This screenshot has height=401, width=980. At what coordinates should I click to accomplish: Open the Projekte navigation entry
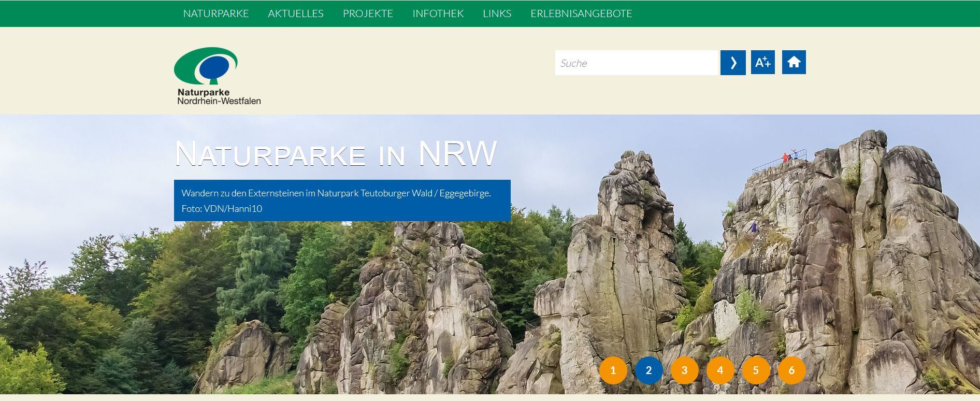368,13
